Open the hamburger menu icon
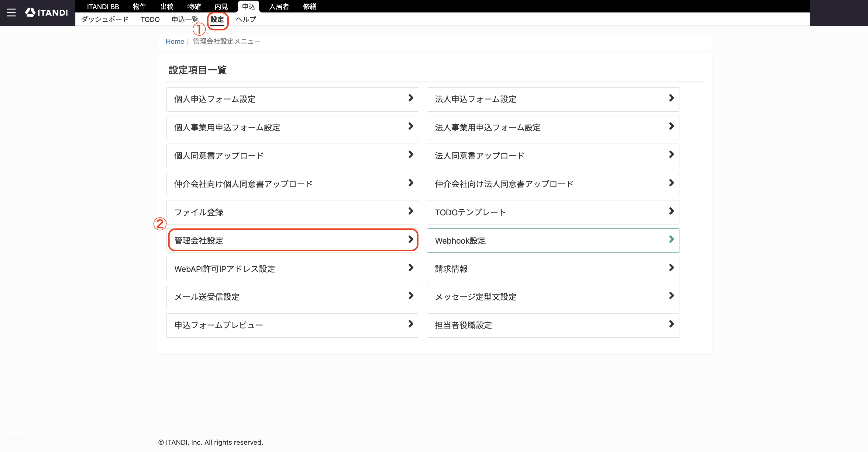Image resolution: width=868 pixels, height=452 pixels. tap(12, 13)
